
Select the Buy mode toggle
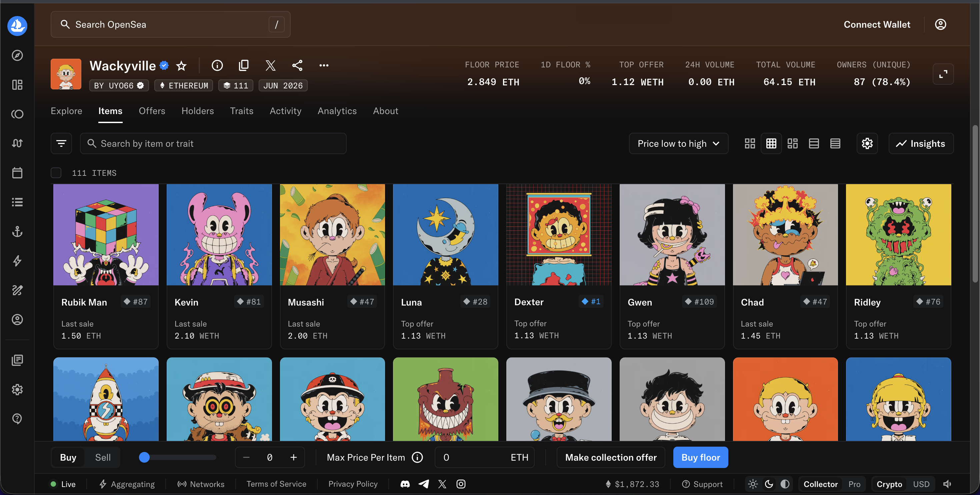click(68, 457)
